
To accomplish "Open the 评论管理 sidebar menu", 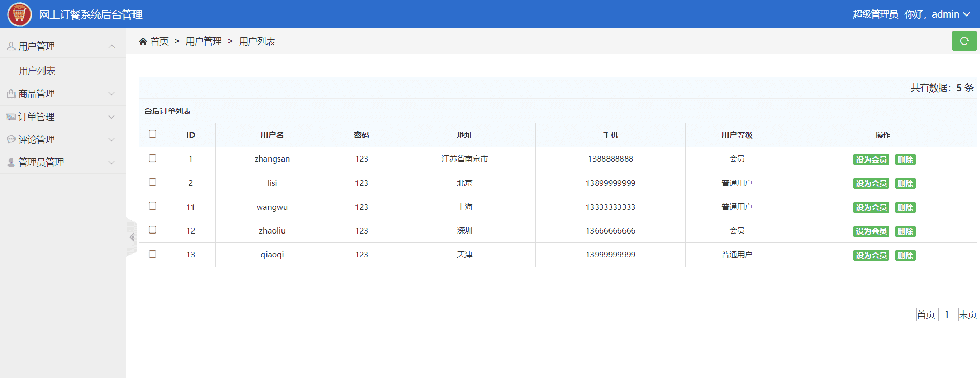I will coord(37,139).
